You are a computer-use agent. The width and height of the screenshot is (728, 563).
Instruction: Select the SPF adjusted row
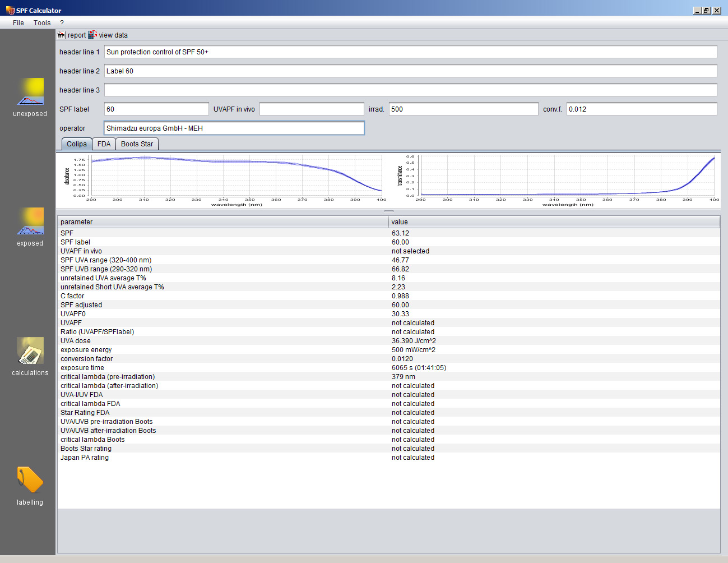pos(388,305)
